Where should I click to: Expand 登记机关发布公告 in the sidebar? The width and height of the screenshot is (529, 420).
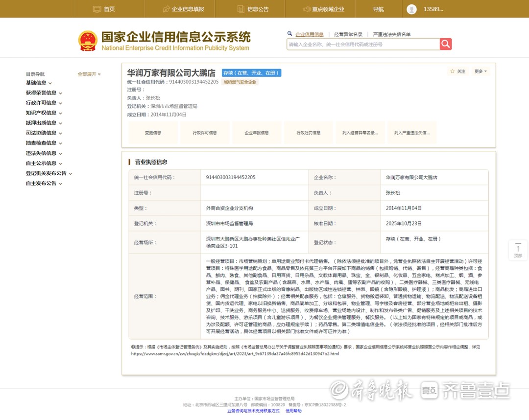pyautogui.click(x=49, y=174)
